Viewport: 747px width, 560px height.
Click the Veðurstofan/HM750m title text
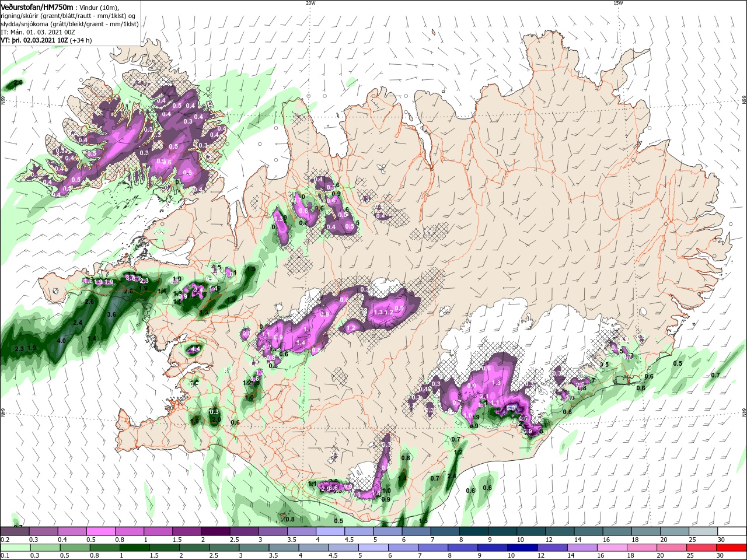click(37, 6)
